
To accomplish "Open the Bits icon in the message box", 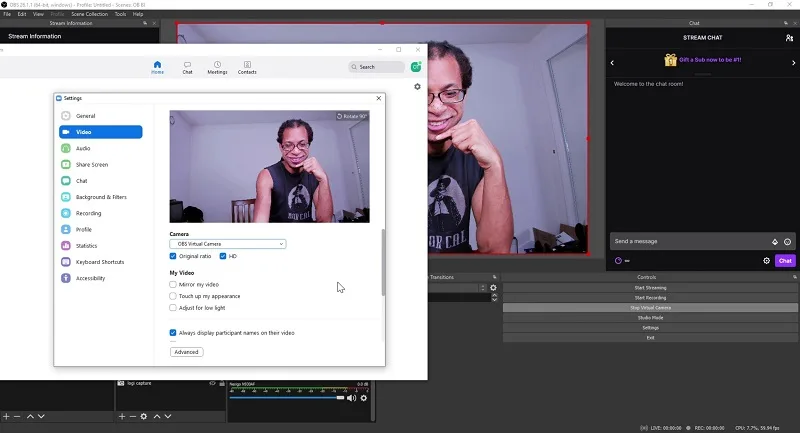I will 774,242.
